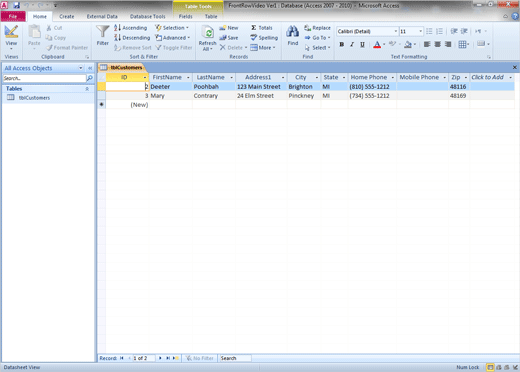This screenshot has height=372, width=520.
Task: Sort Descending
Action: click(x=132, y=38)
